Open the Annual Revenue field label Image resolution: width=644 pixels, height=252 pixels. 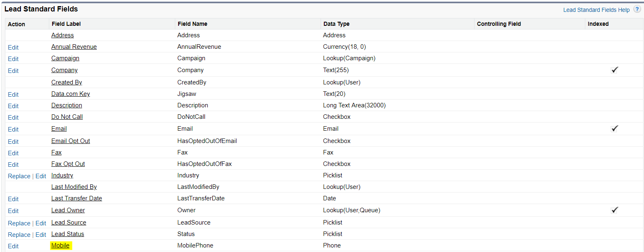(74, 47)
